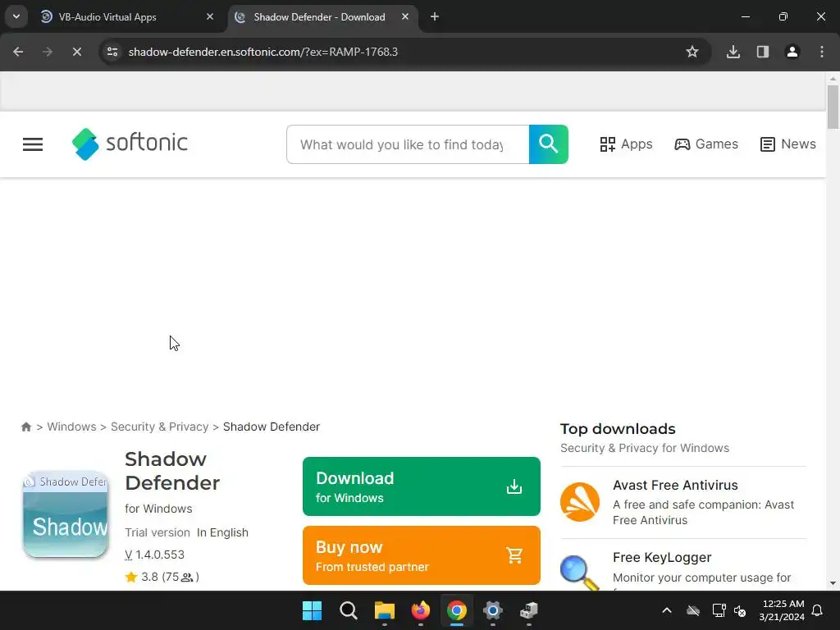Screen dimensions: 840x630
Task: Click the muted volume tray icon
Action: (x=740, y=610)
